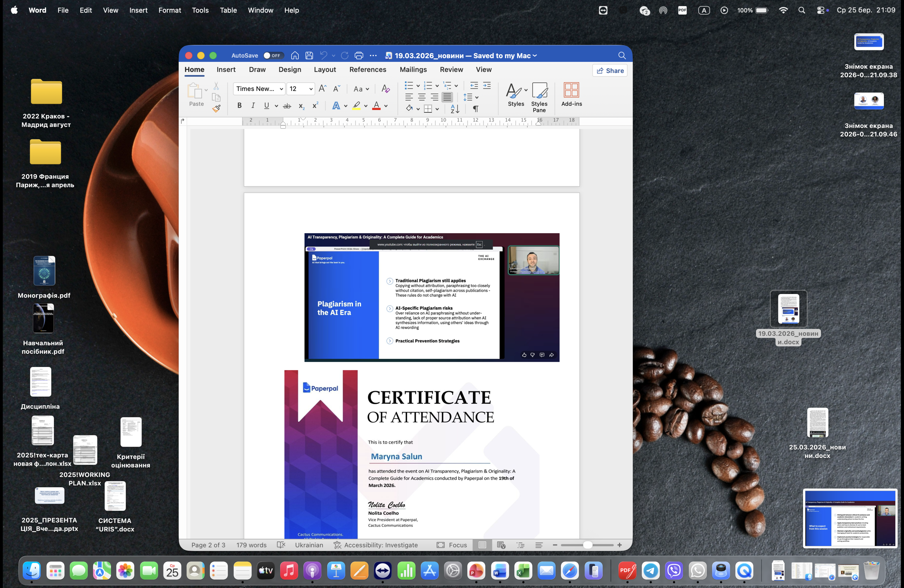This screenshot has width=904, height=588.
Task: Expand the font size 12 dropdown
Action: pos(311,89)
